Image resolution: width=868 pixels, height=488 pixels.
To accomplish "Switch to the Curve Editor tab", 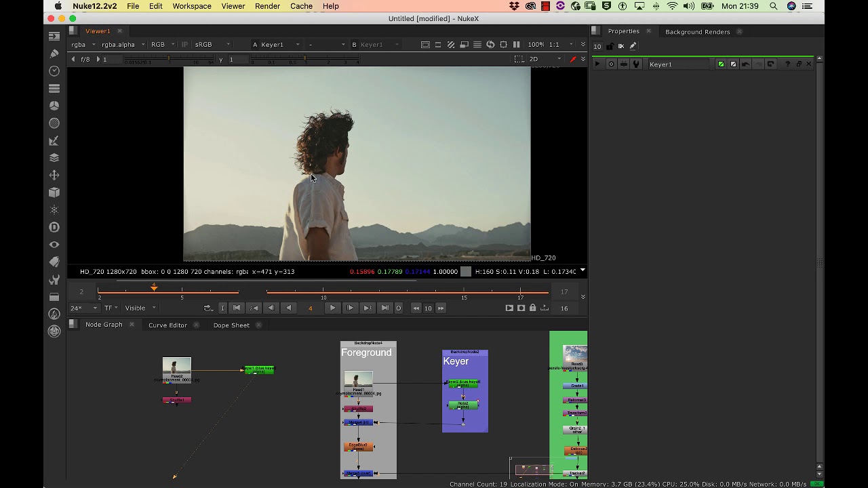I will (x=167, y=325).
